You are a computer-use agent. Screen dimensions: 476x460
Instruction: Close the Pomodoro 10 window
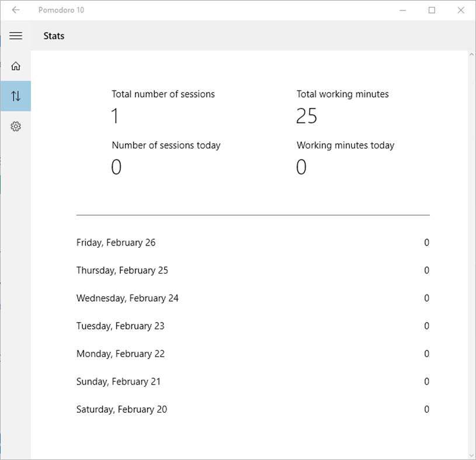click(461, 10)
